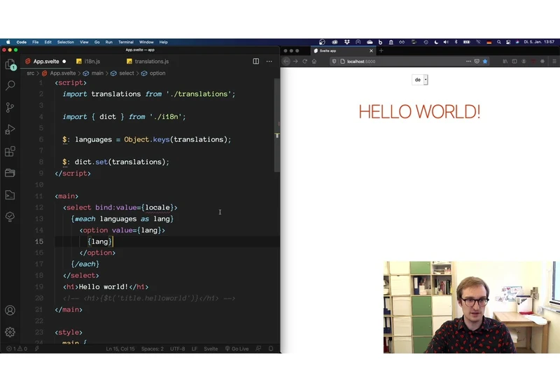Open the feedback icon in status bar
The height and width of the screenshot is (392, 560).
tap(258, 349)
